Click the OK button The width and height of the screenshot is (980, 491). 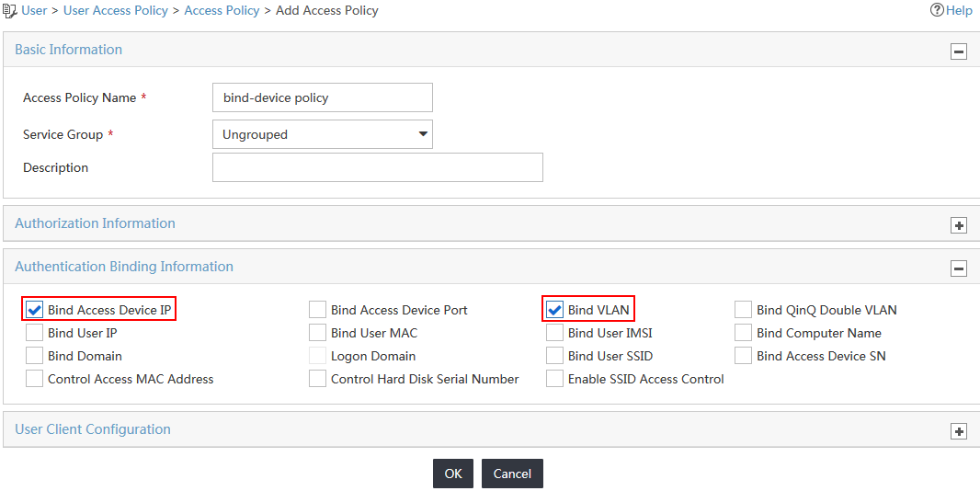click(x=453, y=474)
